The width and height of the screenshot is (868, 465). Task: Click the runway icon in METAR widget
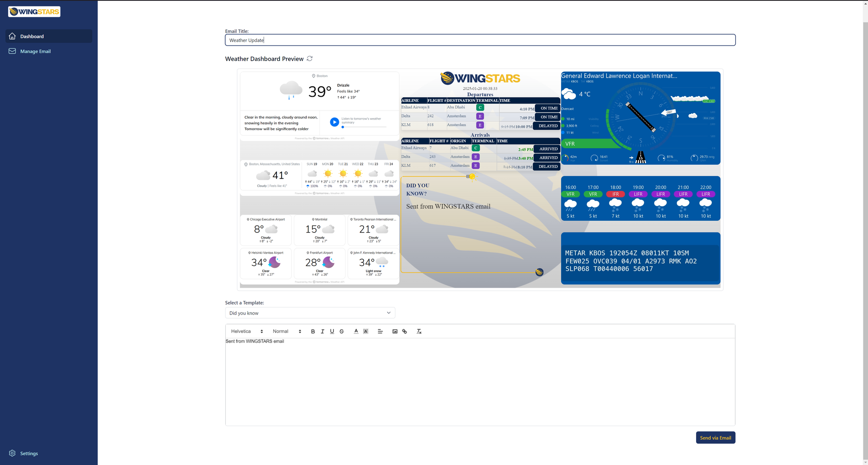click(641, 157)
